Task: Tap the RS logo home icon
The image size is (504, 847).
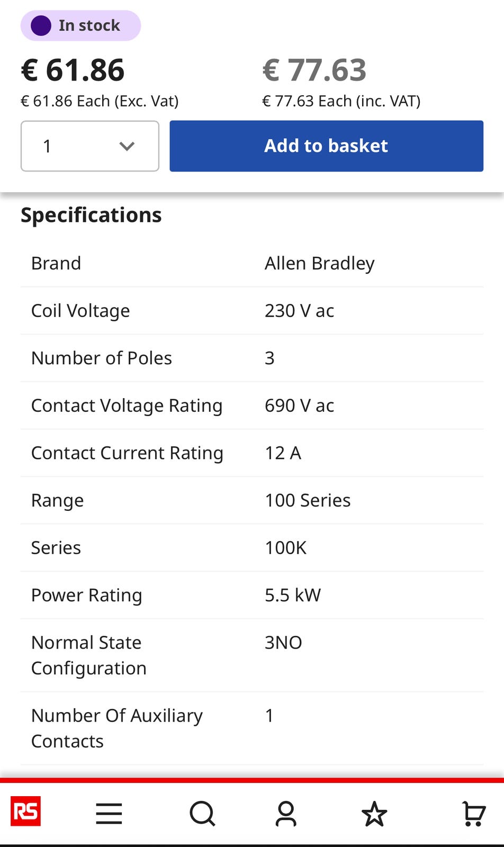Action: [x=26, y=812]
